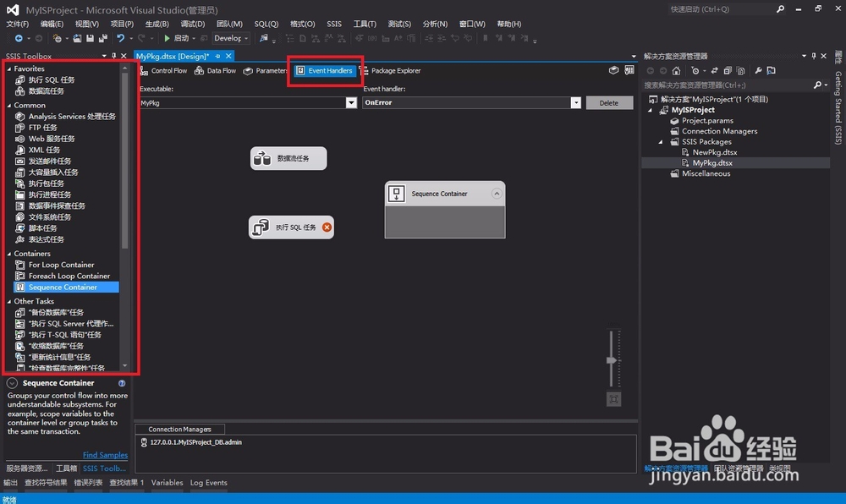Open NewPkg.dtsx in Solution Explorer
Viewport: 846px width, 504px height.
coord(714,152)
